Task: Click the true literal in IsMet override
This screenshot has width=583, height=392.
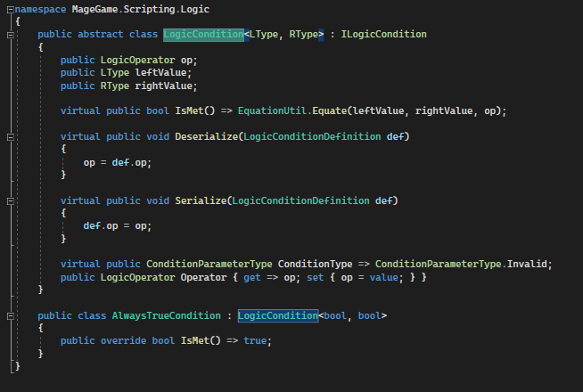Action: point(254,341)
